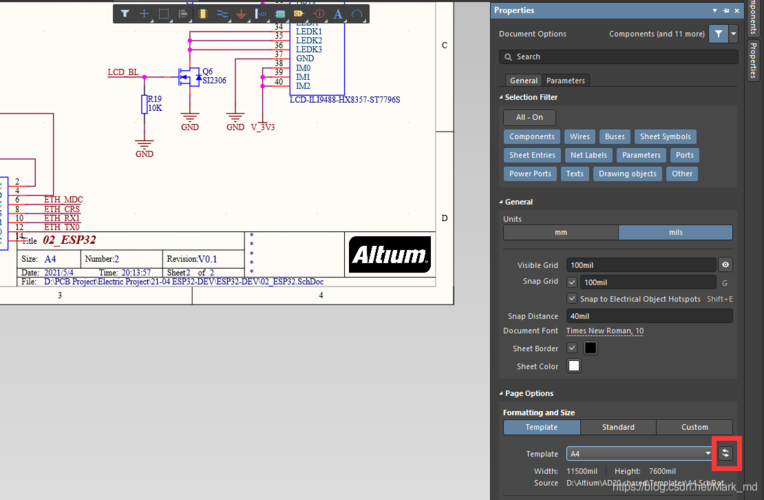Click the title text 02_ESP32
The height and width of the screenshot is (500, 764).
69,240
